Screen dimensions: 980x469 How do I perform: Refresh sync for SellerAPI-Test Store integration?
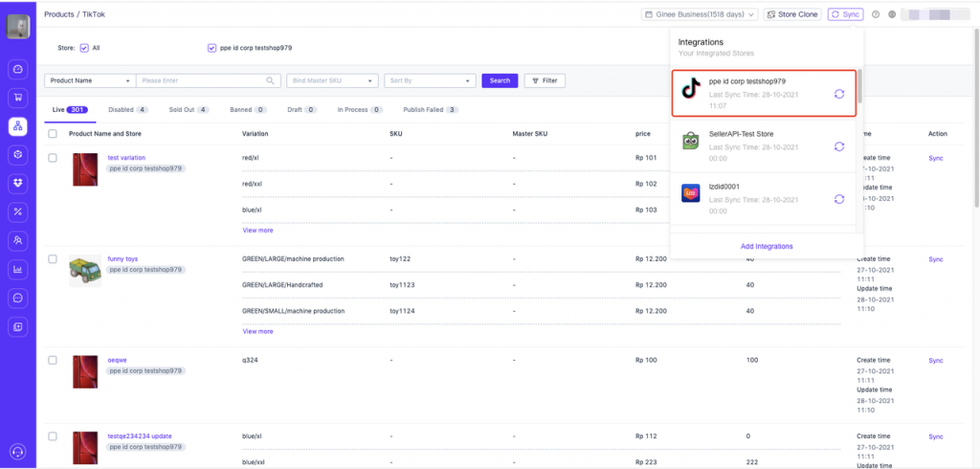tap(839, 146)
